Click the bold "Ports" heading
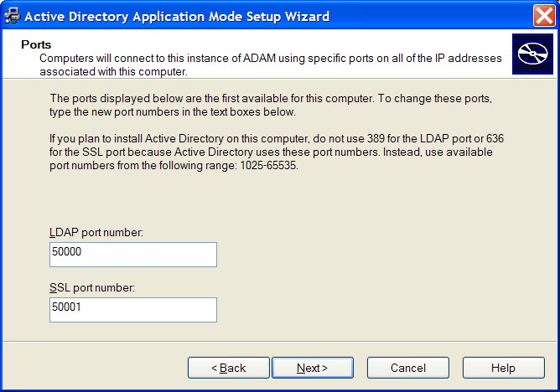 pyautogui.click(x=36, y=45)
